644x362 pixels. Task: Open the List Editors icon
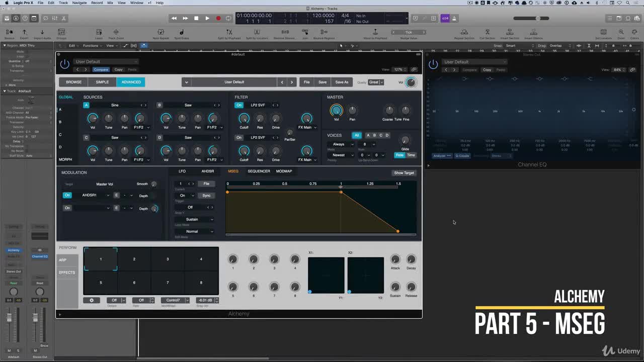point(610,18)
